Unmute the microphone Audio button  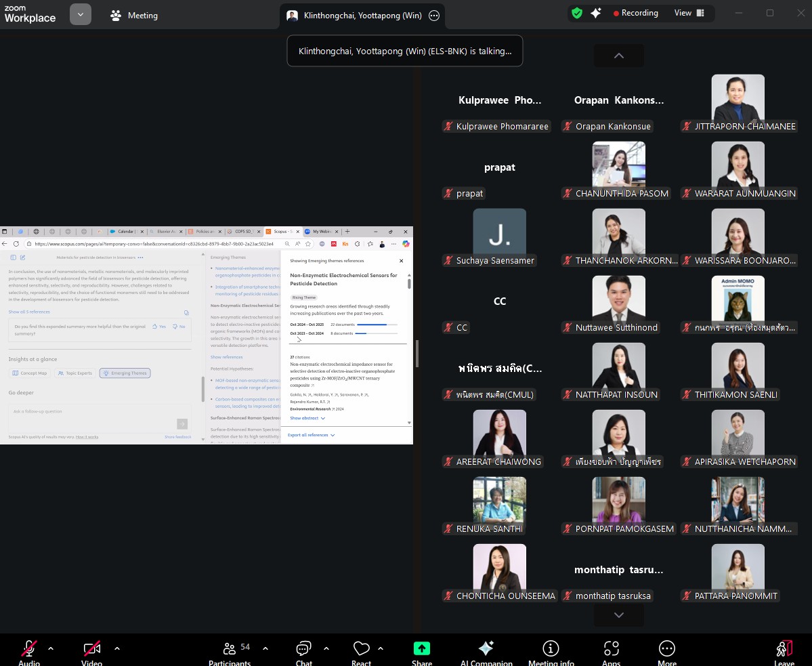pyautogui.click(x=29, y=649)
